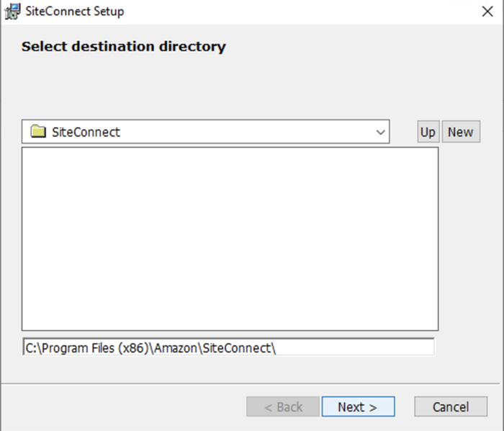Click the disabled Back button
The height and width of the screenshot is (431, 504).
pos(282,407)
